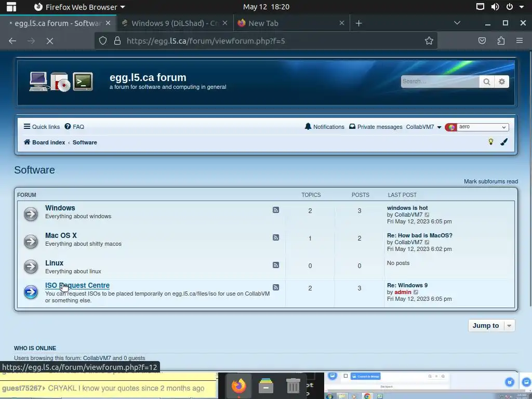
Task: Click the egg.l5.ca forum logo
Action: pyautogui.click(x=61, y=82)
